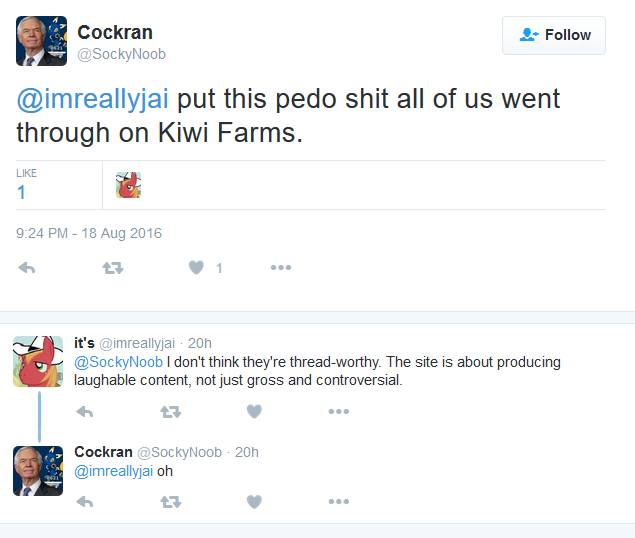View the liker's pony avatar
The height and width of the screenshot is (538, 635).
(x=128, y=185)
